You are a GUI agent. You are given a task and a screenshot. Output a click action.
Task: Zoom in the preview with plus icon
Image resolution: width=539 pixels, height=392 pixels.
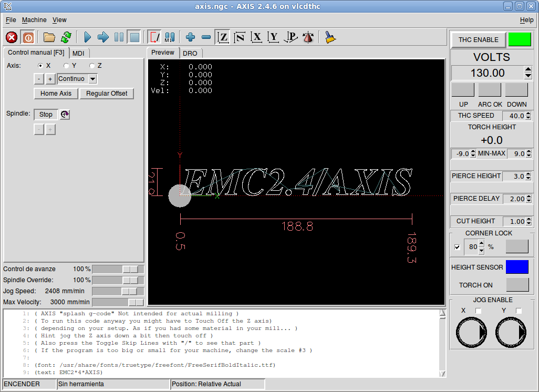tap(191, 37)
